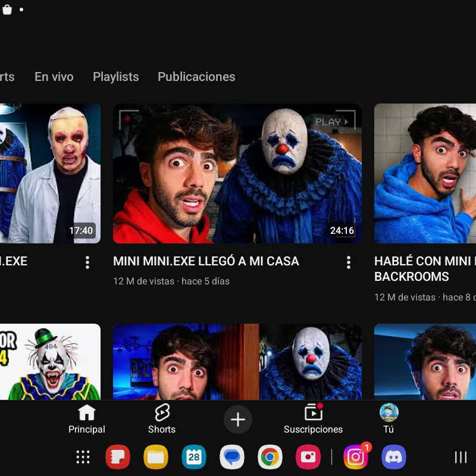
Task: Open the Tú profile avatar
Action: 389,412
